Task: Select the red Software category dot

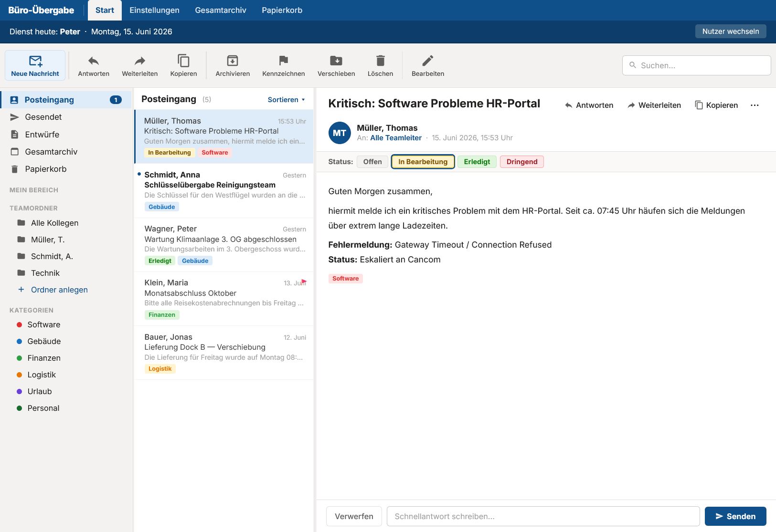Action: click(x=20, y=324)
